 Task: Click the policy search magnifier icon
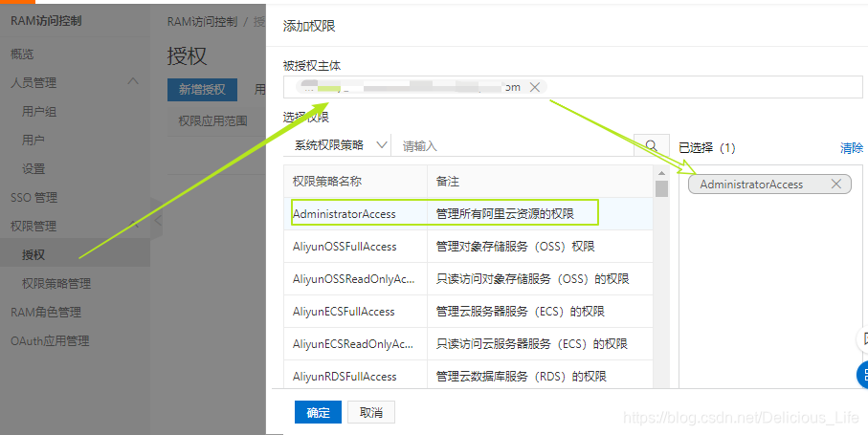tap(651, 146)
